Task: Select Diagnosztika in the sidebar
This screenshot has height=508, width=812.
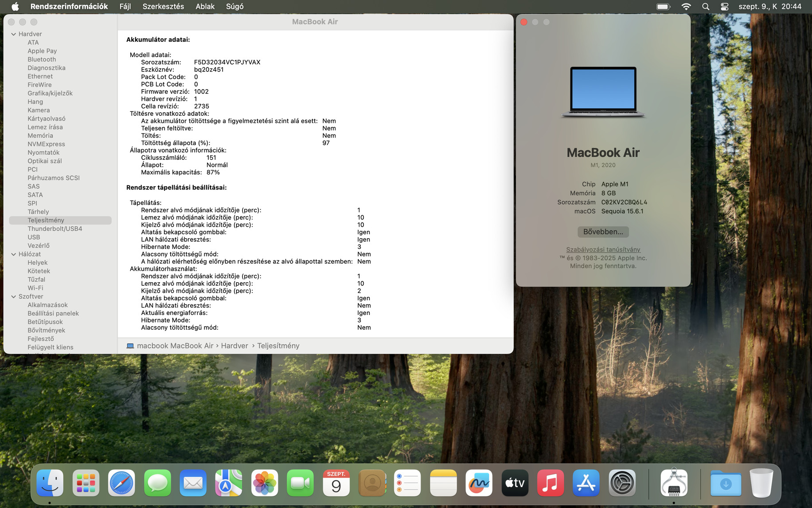Action: point(47,68)
